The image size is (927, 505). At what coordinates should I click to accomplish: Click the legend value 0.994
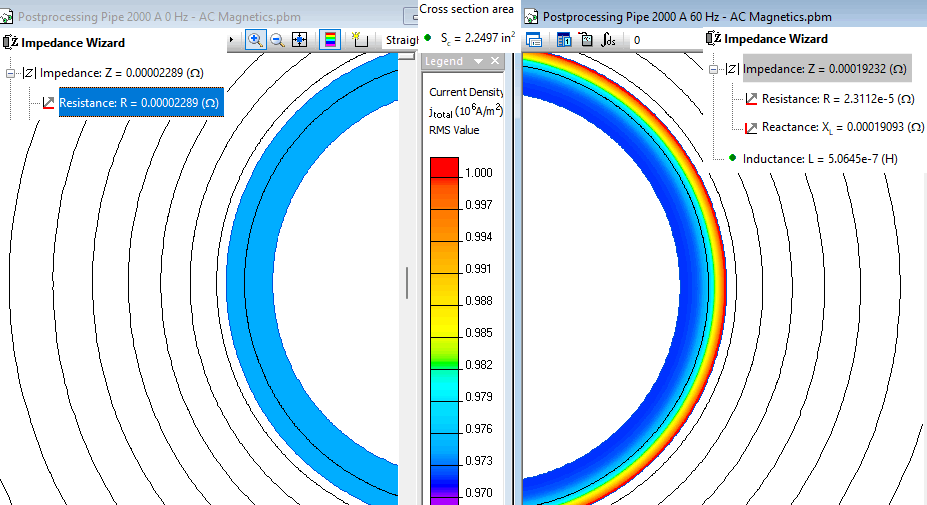click(479, 237)
